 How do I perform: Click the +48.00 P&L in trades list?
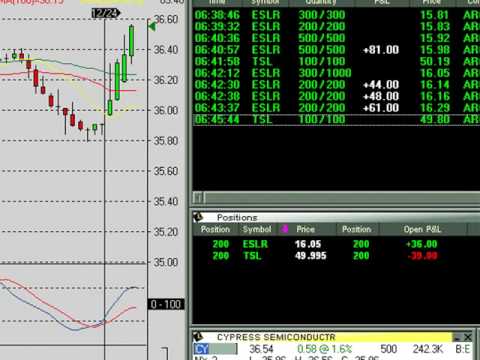point(381,96)
